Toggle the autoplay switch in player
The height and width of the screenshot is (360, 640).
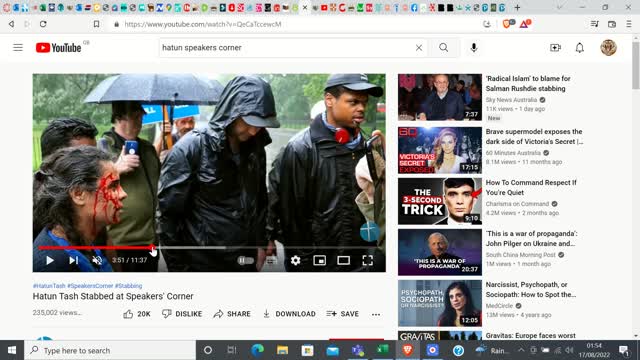pos(245,260)
